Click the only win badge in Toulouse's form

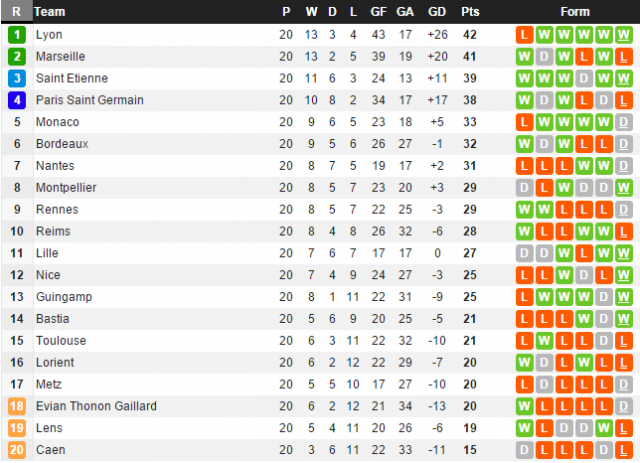coord(544,340)
